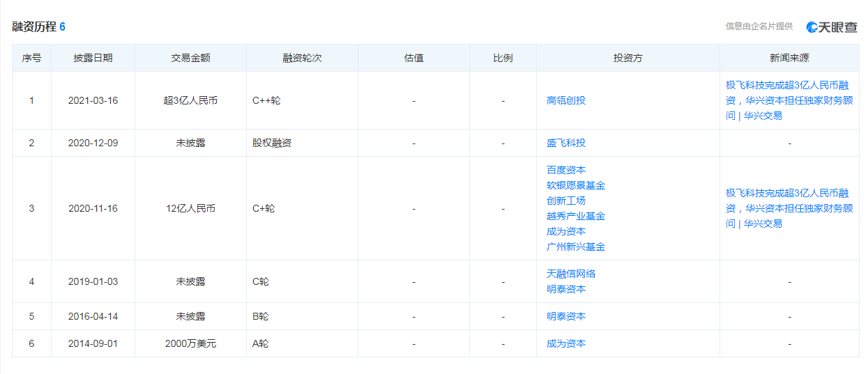Open the 盛飞科技 investor link
868x374 pixels.
tap(566, 143)
